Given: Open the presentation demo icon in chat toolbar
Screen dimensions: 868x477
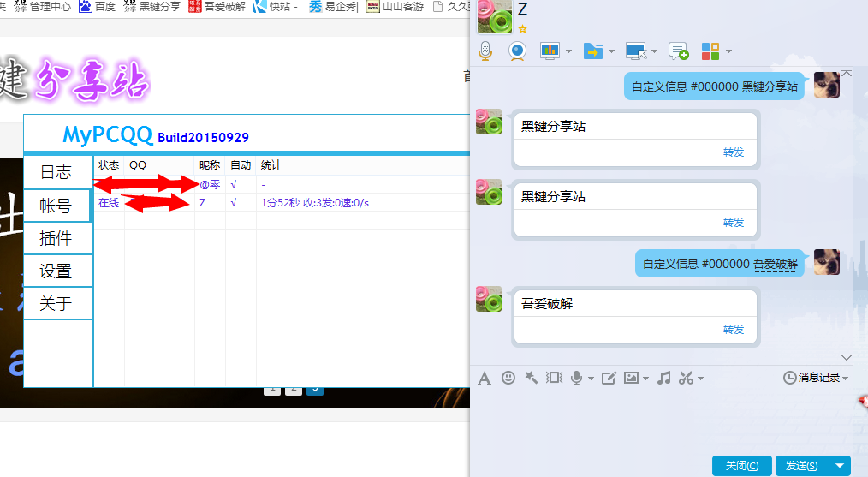Looking at the screenshot, I should tap(550, 51).
